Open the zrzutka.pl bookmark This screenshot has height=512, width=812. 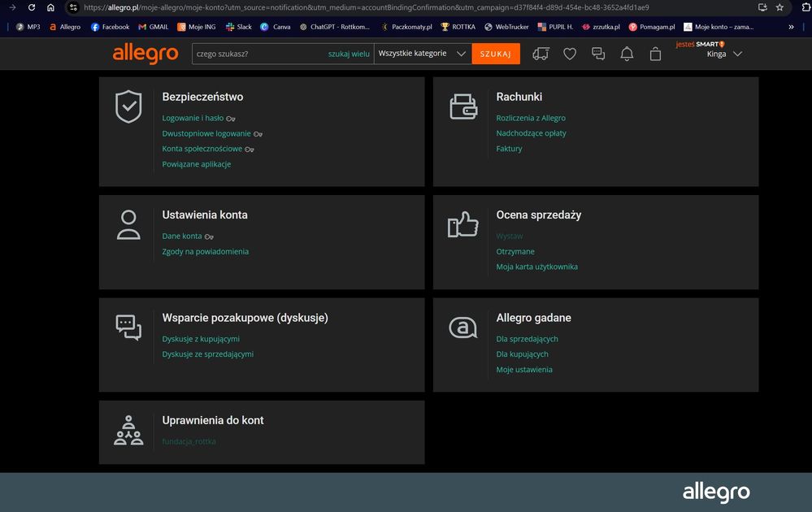[x=601, y=27]
